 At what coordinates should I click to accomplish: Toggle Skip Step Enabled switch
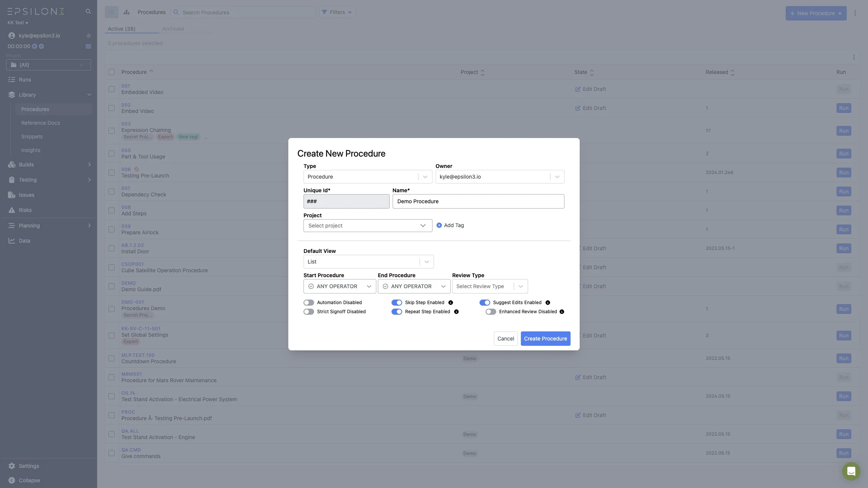[x=397, y=303]
